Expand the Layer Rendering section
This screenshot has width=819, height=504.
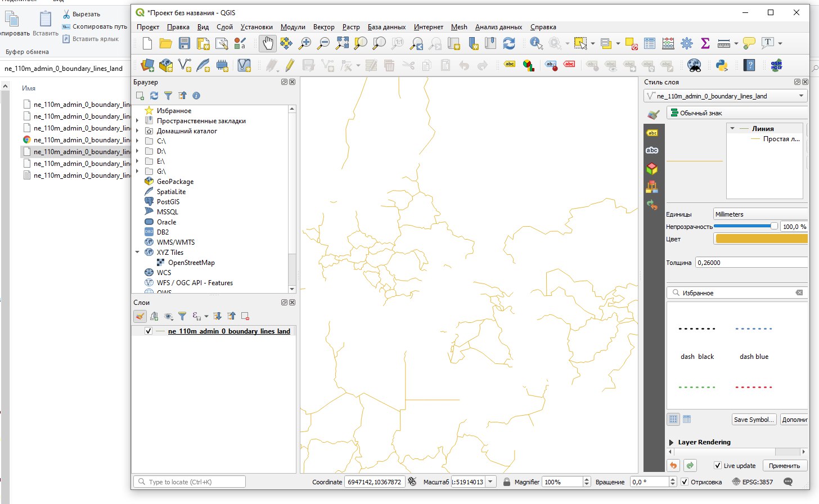671,442
